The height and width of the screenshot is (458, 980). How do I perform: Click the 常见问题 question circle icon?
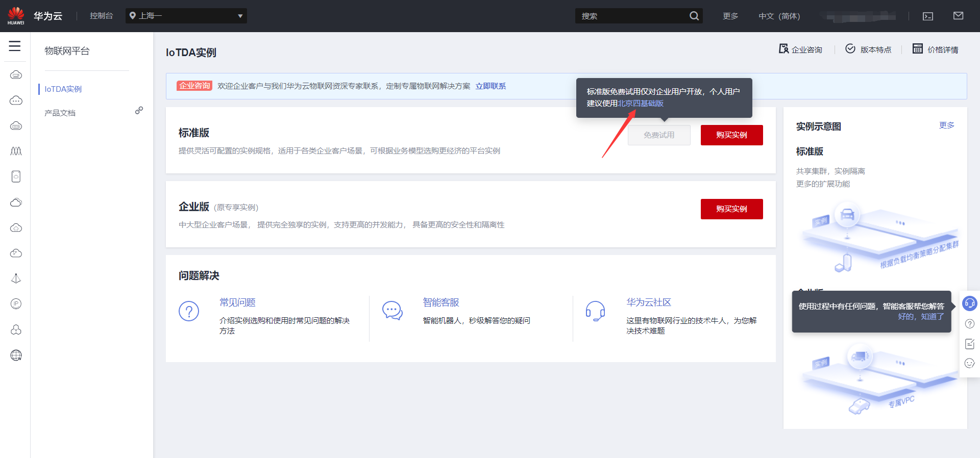189,311
